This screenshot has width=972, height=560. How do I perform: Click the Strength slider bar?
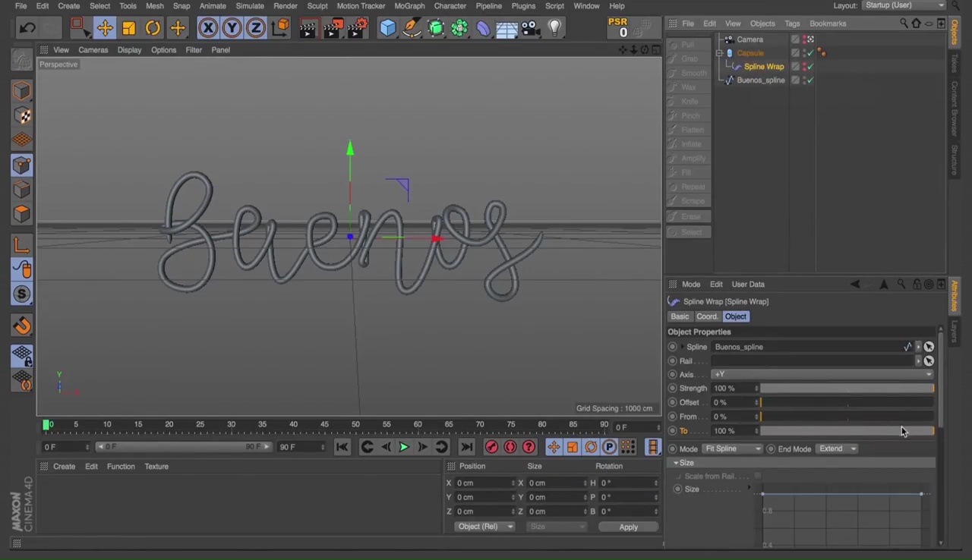coord(847,389)
